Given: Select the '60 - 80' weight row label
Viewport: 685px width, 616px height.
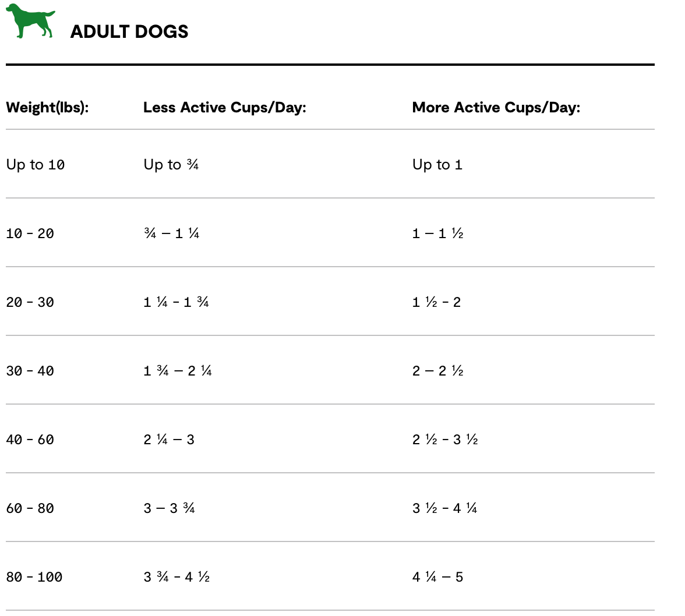Looking at the screenshot, I should coord(30,508).
